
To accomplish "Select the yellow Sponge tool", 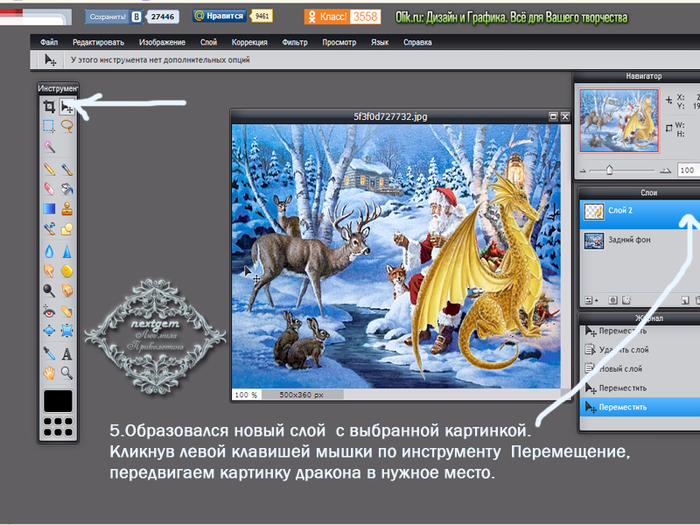I will pyautogui.click(x=67, y=271).
